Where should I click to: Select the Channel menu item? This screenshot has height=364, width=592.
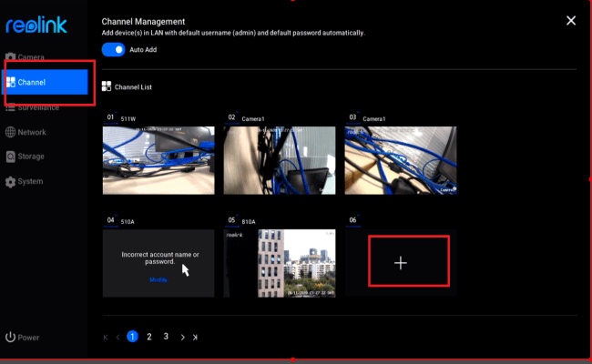pos(46,82)
